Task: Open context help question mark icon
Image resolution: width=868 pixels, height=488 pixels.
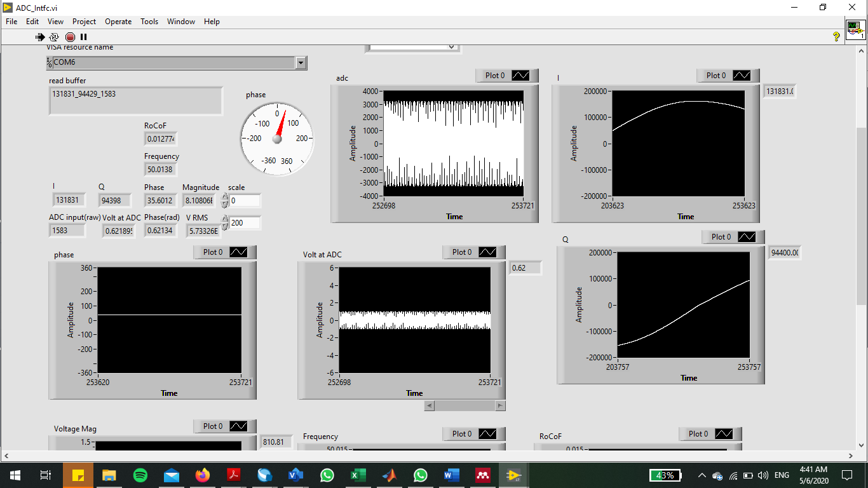Action: coord(836,37)
